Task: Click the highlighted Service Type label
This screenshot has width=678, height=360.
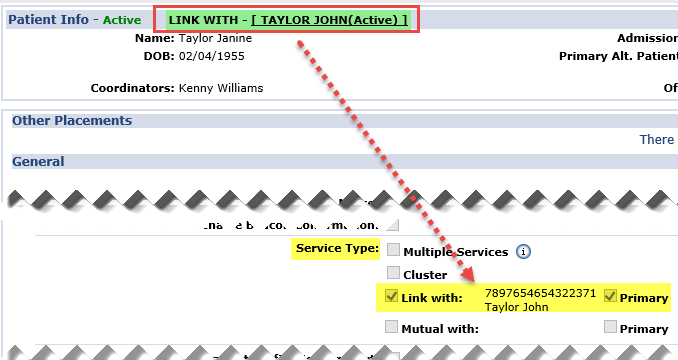Action: click(x=337, y=248)
